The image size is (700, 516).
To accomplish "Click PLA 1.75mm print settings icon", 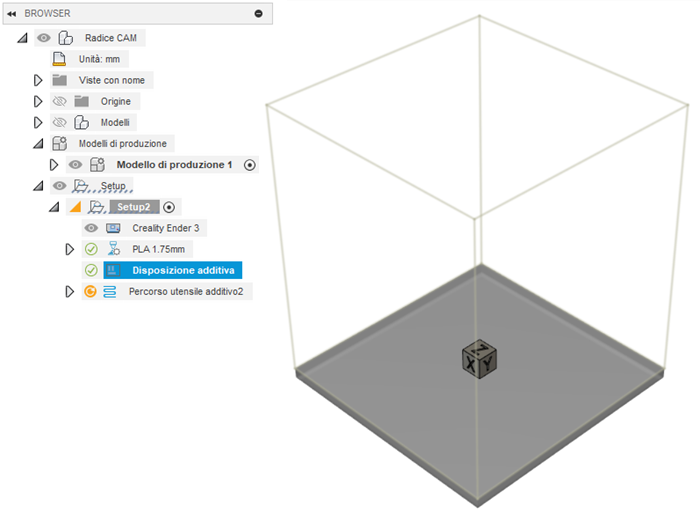I will point(113,249).
